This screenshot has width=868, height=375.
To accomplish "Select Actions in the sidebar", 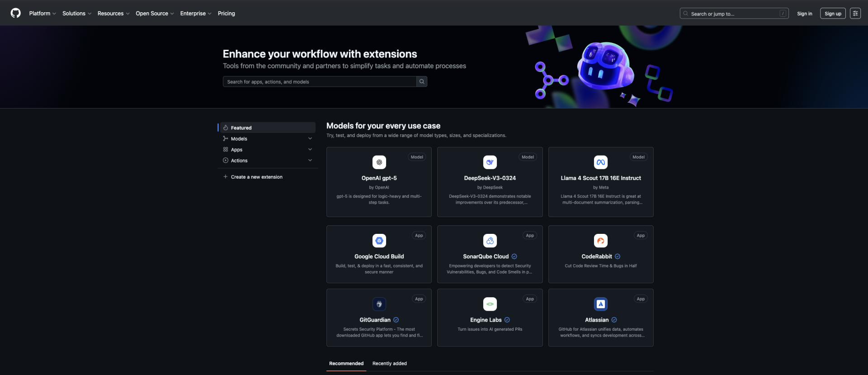I will (x=267, y=160).
